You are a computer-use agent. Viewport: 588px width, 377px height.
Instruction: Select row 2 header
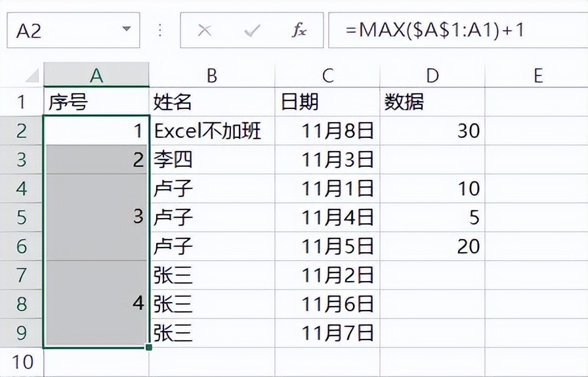pyautogui.click(x=22, y=131)
